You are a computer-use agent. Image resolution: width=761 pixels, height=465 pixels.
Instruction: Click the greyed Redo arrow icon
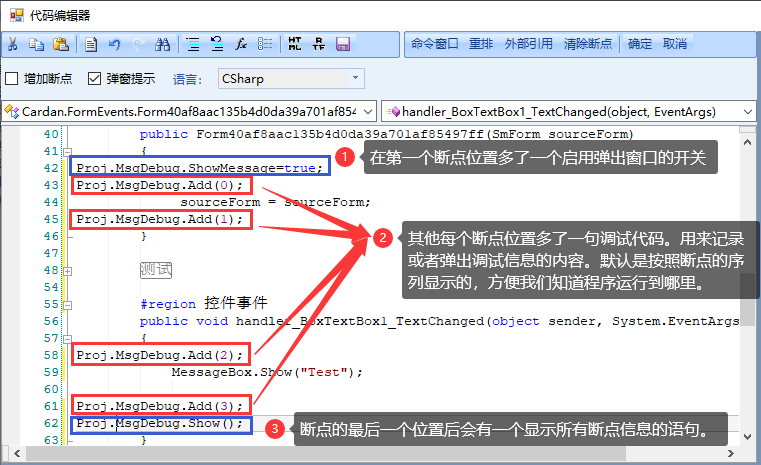(x=139, y=44)
